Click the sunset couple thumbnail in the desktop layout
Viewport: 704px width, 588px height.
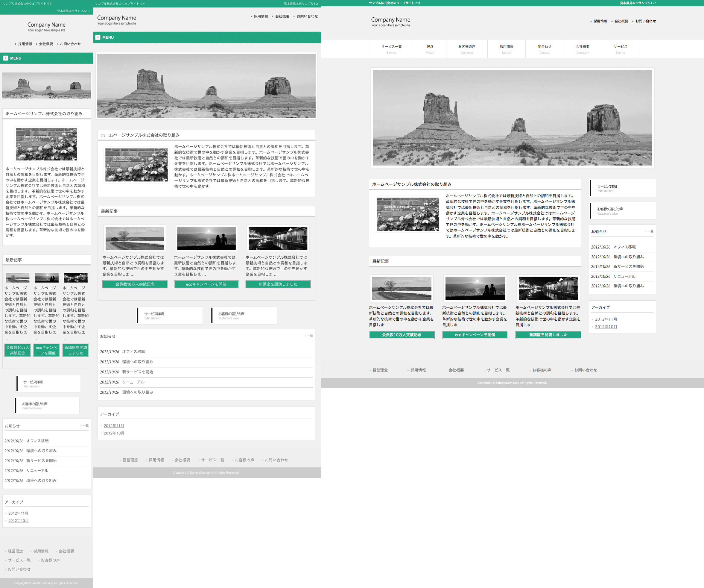475,288
